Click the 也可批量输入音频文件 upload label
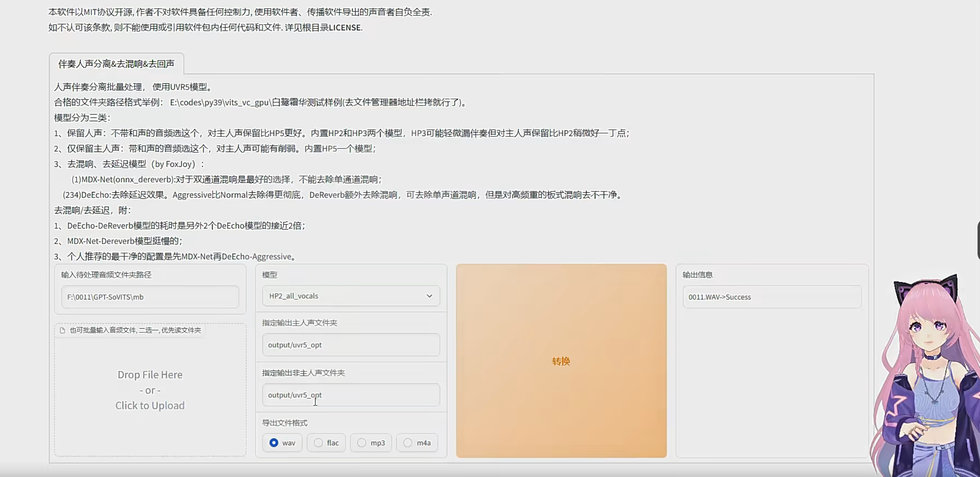Image resolution: width=980 pixels, height=477 pixels. tap(135, 330)
